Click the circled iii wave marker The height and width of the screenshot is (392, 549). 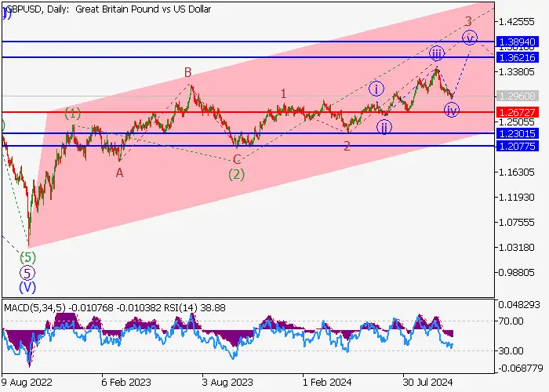point(437,53)
